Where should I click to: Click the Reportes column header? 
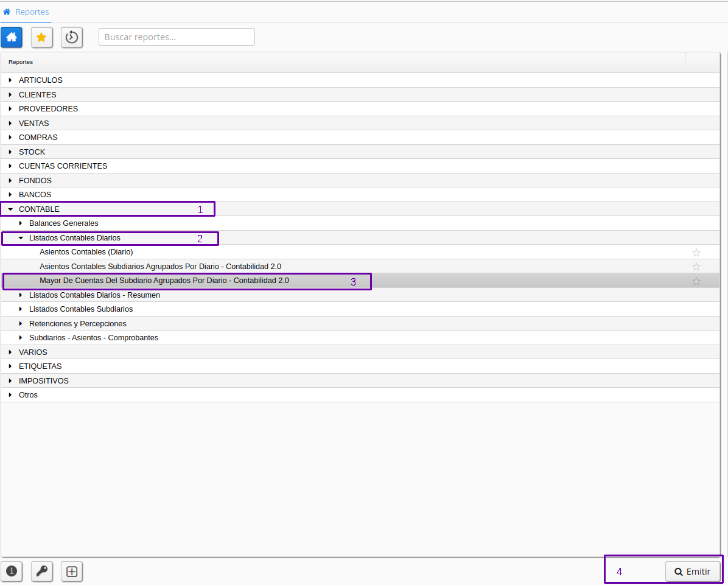click(x=343, y=62)
